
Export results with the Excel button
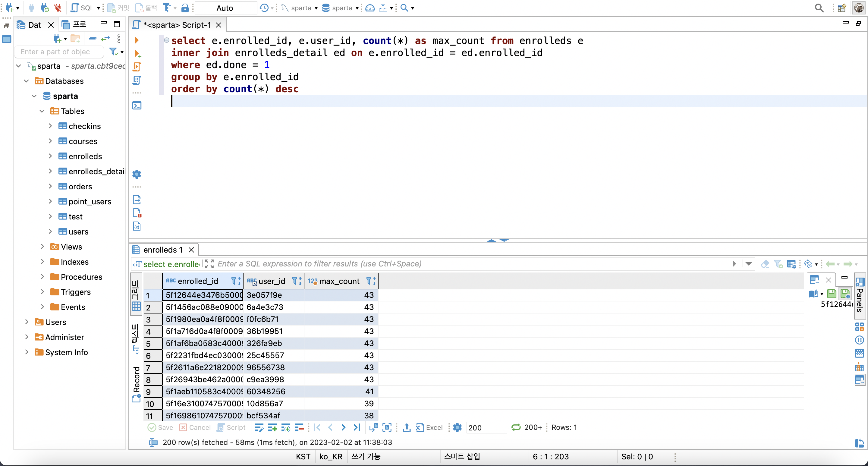(x=429, y=428)
